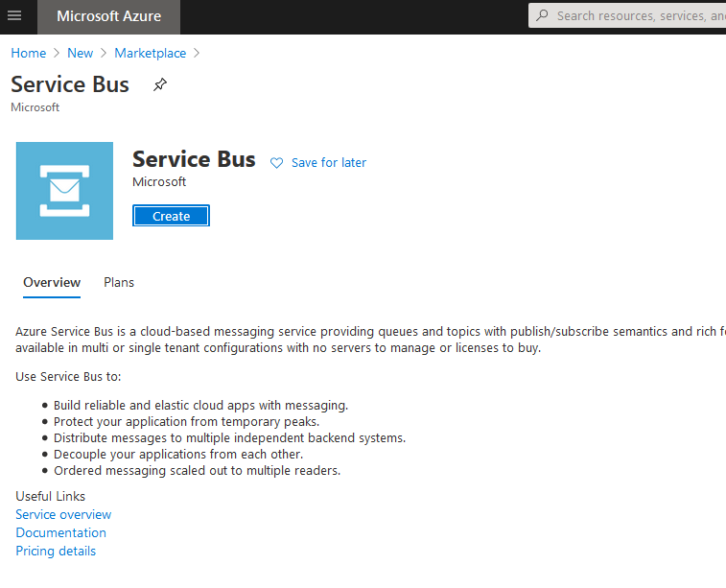Click the "Use Service Bus to:" text
Screen dimensions: 726x588
(68, 376)
